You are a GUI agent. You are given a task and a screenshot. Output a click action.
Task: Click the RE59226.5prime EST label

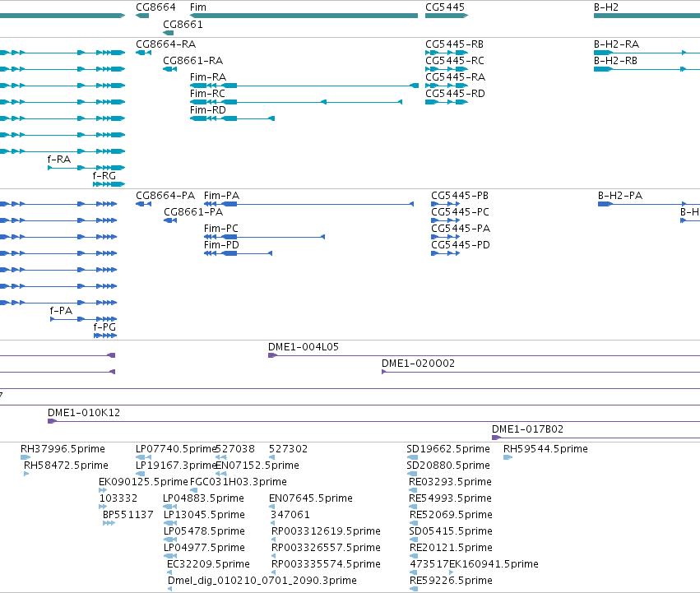(x=451, y=581)
